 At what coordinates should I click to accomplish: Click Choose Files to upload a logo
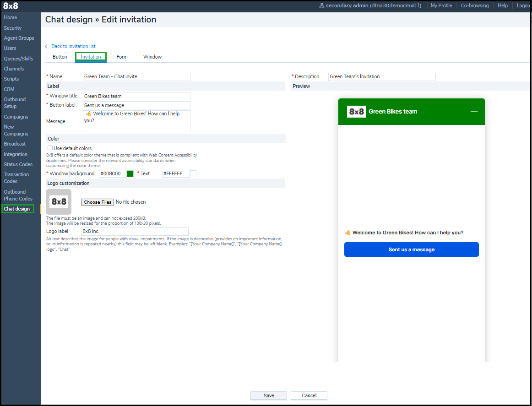click(x=97, y=202)
